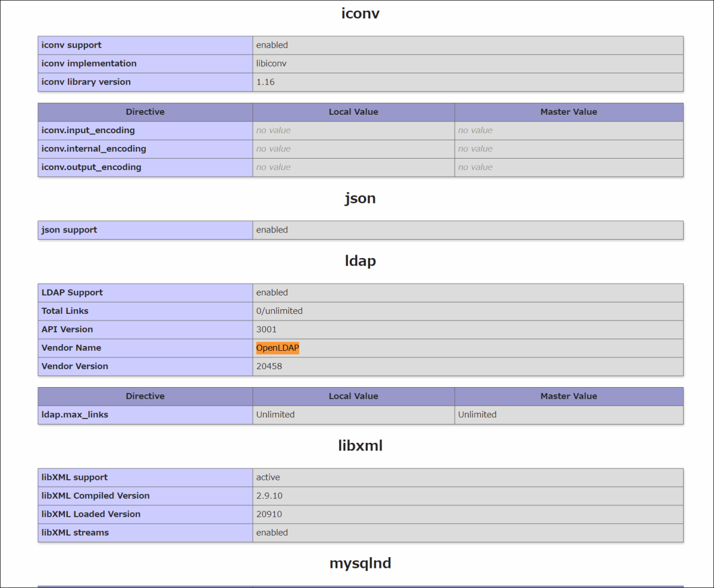Click ldap.max_links Master Value Unlimited
Image resolution: width=714 pixels, height=588 pixels.
(477, 414)
